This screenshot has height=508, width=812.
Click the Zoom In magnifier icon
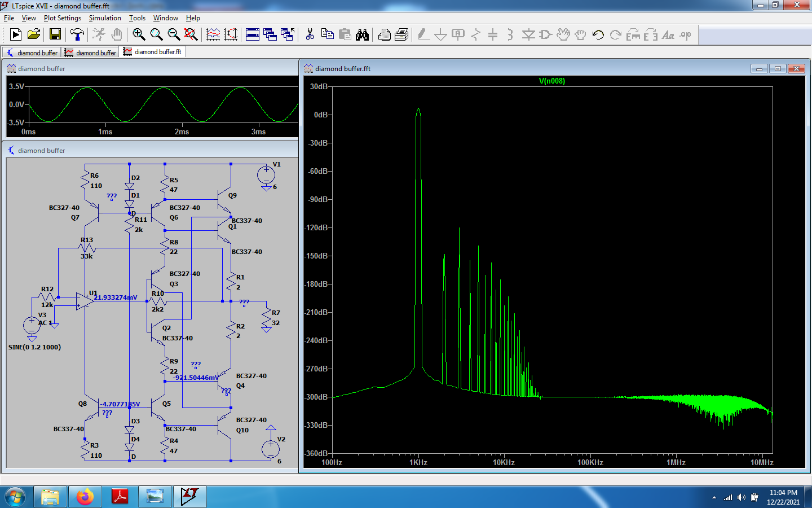click(x=139, y=35)
